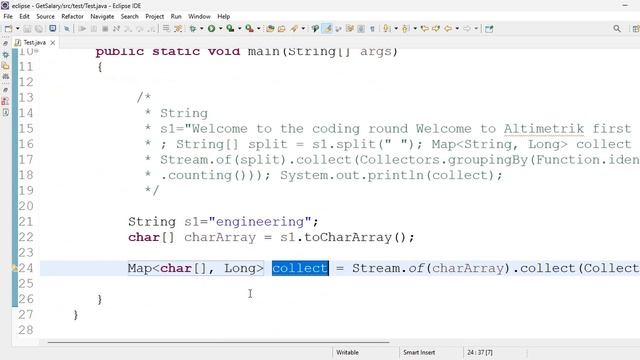Open the Run menu
Image resolution: width=640 pixels, height=360 pixels.
click(x=176, y=16)
